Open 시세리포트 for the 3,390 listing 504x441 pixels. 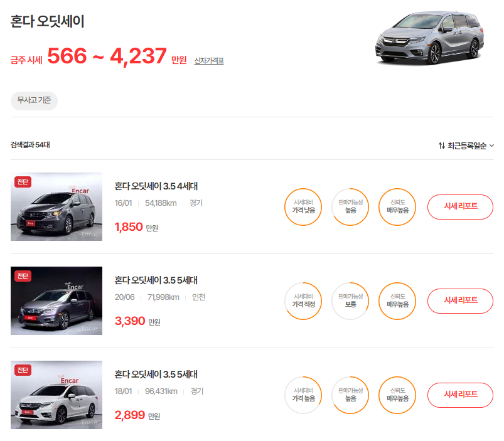point(460,301)
